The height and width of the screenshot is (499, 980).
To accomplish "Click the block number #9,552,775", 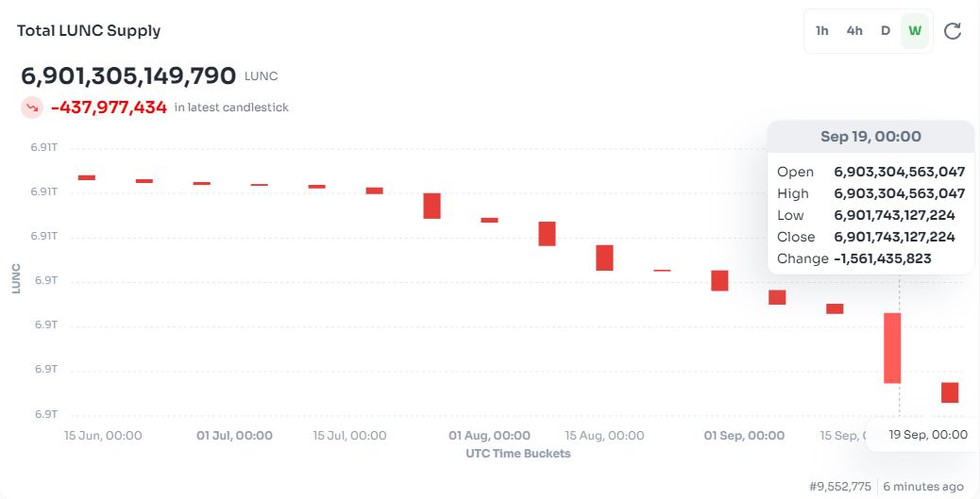I will (x=842, y=486).
